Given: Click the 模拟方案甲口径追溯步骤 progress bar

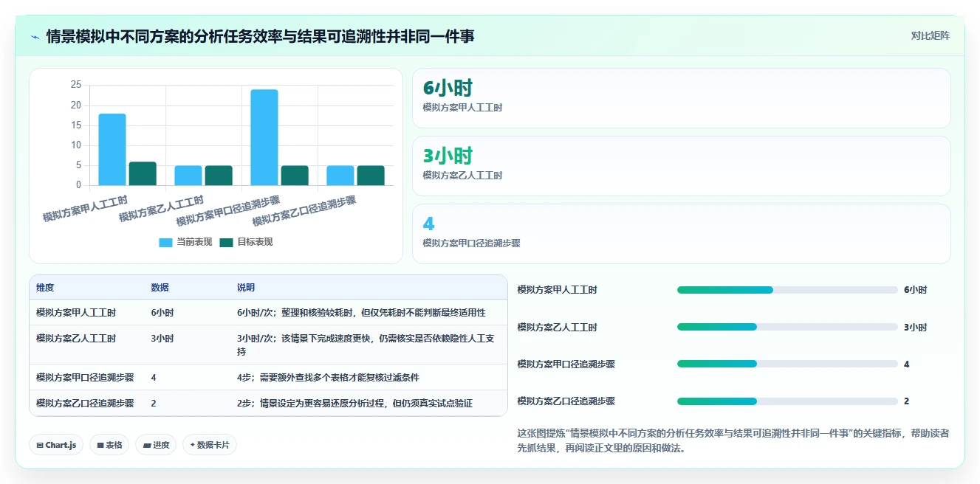Looking at the screenshot, I should [787, 364].
